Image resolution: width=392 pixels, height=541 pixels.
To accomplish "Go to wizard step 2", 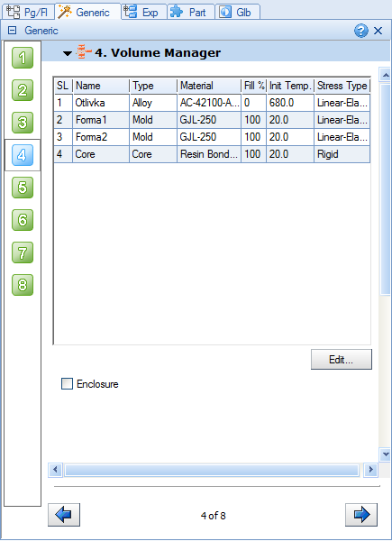I will point(23,90).
